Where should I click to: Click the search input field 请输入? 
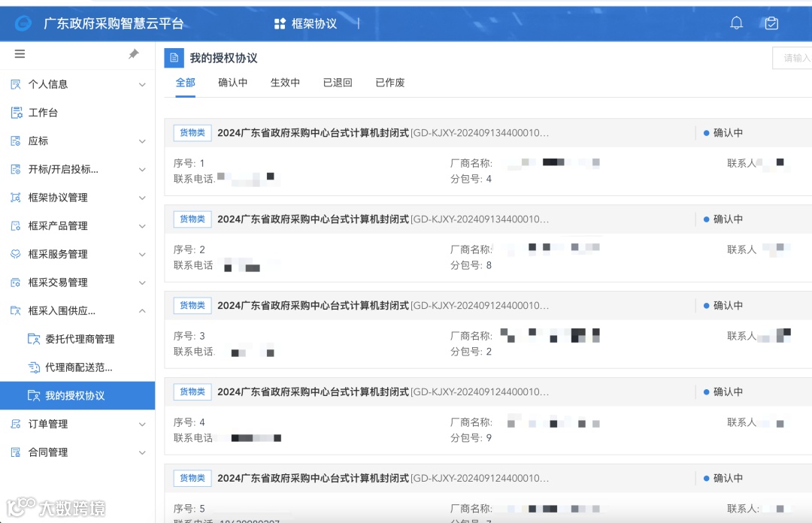pos(792,58)
